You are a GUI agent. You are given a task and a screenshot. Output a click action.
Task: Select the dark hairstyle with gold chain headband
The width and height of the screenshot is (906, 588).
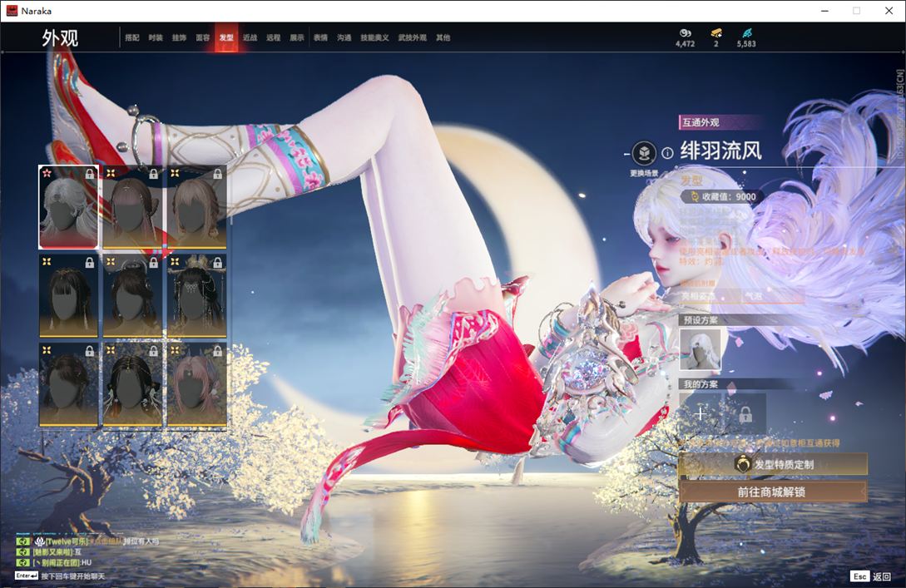132,385
